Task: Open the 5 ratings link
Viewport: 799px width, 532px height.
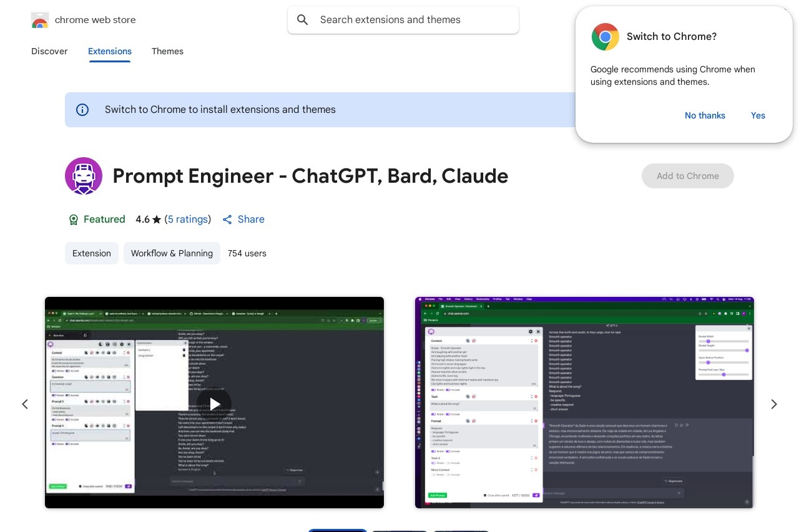Action: pyautogui.click(x=188, y=220)
